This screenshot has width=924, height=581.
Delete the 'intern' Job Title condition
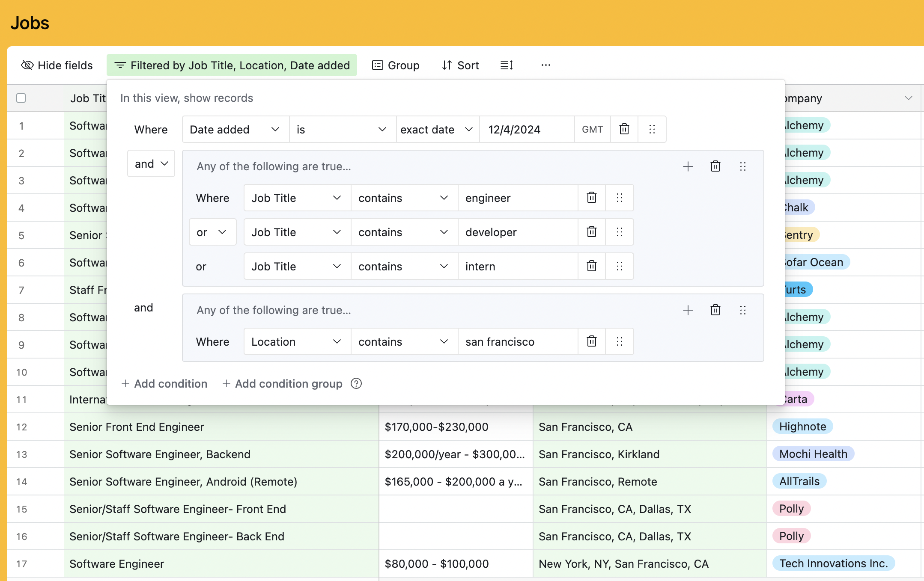pos(591,266)
